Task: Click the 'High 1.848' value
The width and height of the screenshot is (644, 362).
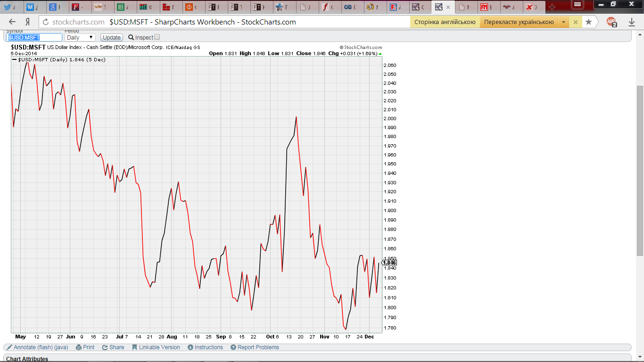Action: pyautogui.click(x=252, y=53)
